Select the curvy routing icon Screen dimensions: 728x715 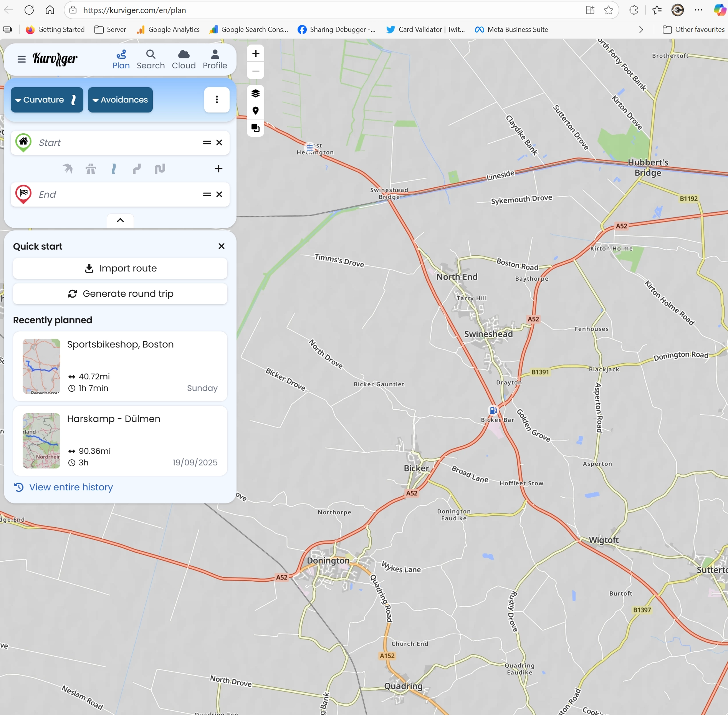137,169
